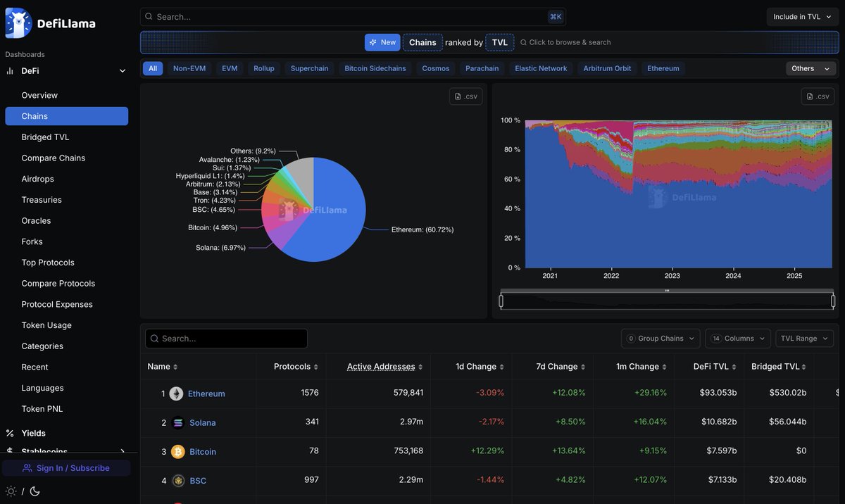
Task: Download pie chart .csv file
Action: [465, 96]
